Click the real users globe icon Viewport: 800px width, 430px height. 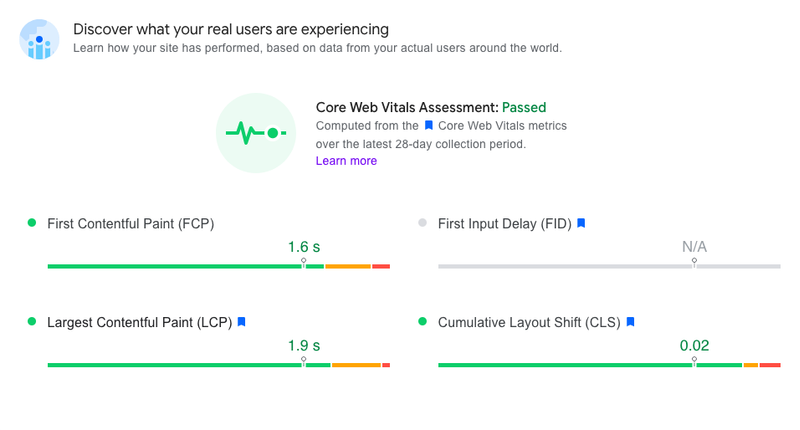pos(39,39)
